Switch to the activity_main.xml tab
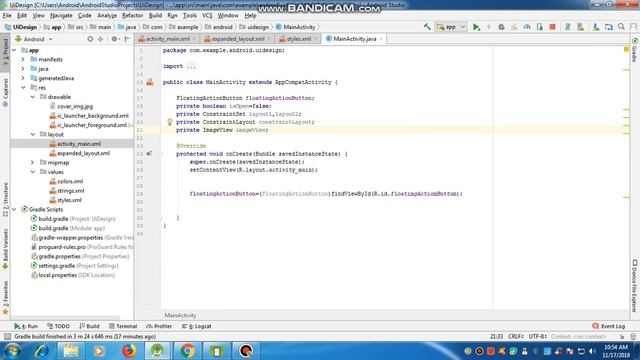The width and height of the screenshot is (640, 360). 168,39
